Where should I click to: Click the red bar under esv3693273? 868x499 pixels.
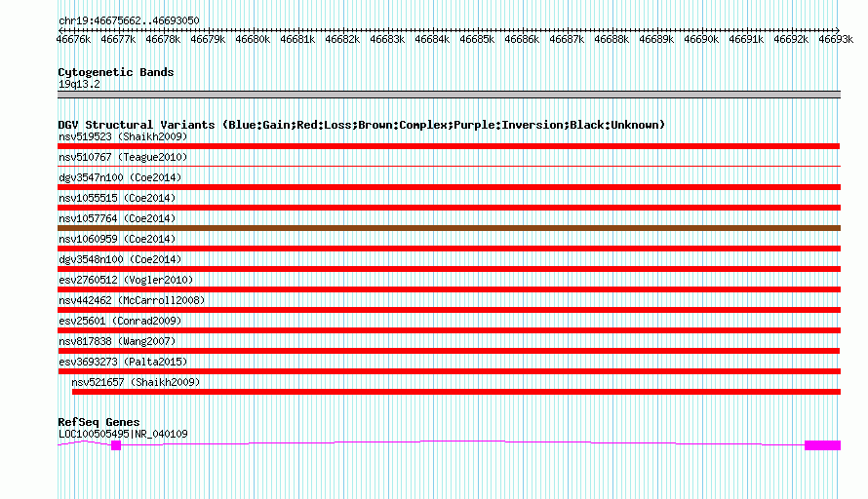449,371
